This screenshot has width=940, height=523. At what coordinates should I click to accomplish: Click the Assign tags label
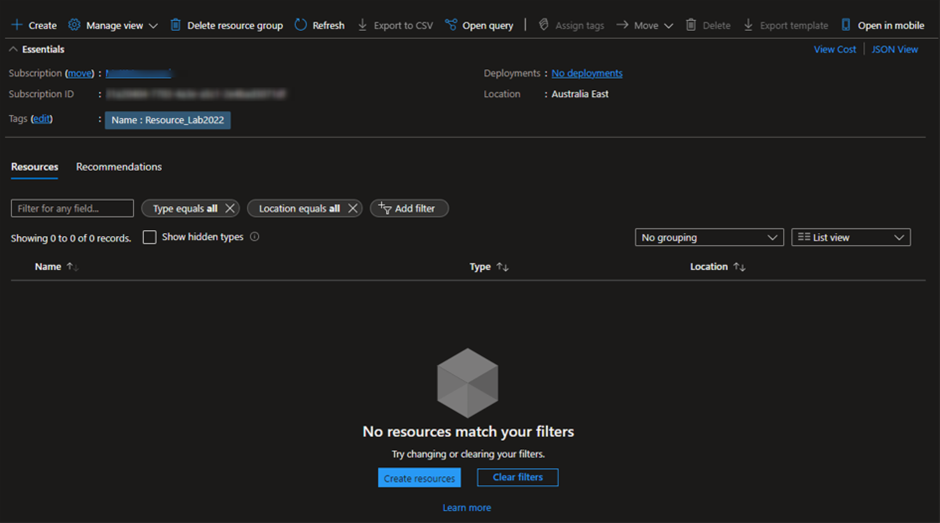pos(580,25)
